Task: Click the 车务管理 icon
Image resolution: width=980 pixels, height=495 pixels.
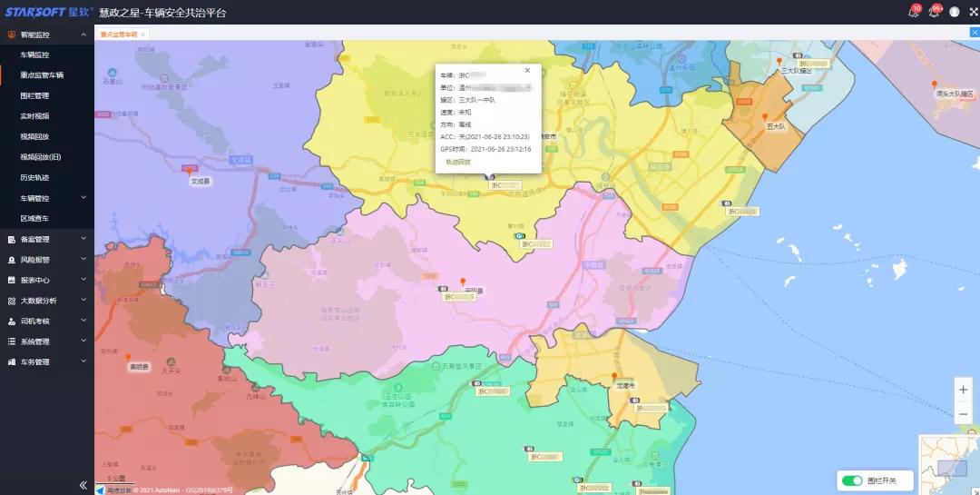Action: (11, 361)
